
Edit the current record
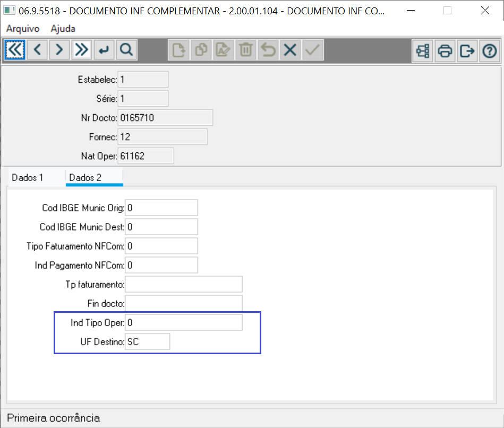coord(224,50)
